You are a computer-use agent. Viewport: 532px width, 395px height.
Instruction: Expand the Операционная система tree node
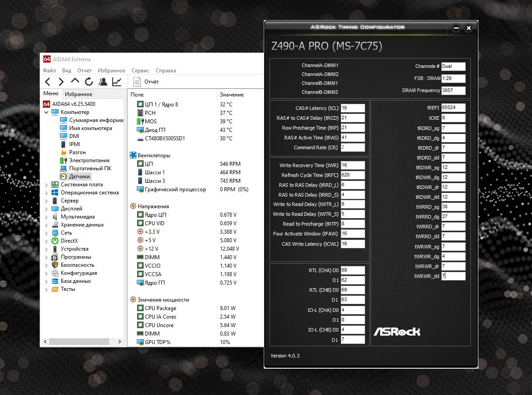coord(46,193)
